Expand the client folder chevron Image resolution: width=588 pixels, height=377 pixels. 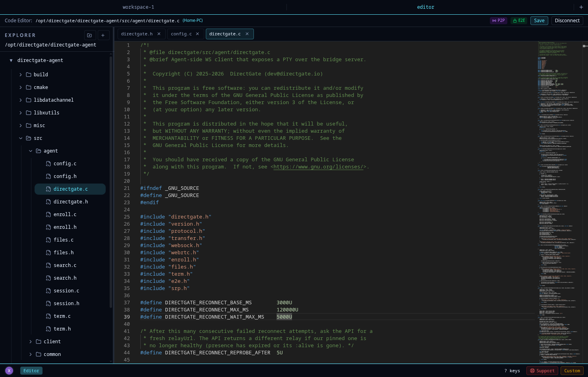coord(31,342)
